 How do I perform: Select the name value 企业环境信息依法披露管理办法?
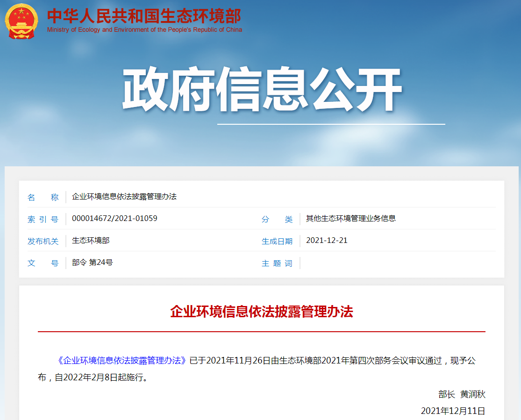pyautogui.click(x=124, y=197)
